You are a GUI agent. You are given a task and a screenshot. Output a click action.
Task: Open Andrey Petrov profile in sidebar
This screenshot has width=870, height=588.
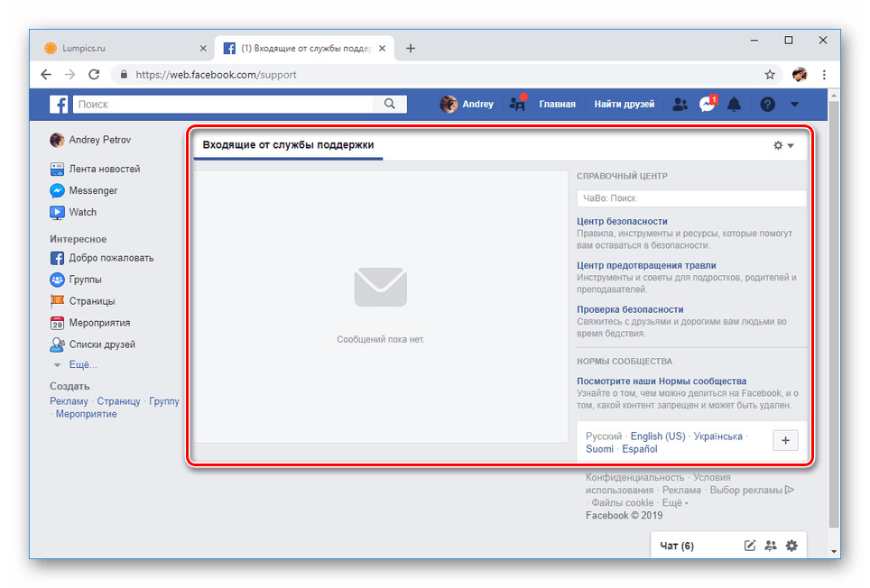pyautogui.click(x=91, y=140)
